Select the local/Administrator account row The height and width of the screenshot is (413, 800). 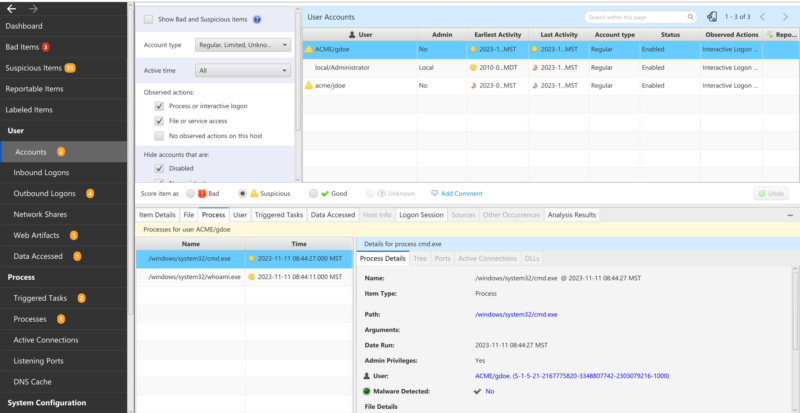(551, 67)
